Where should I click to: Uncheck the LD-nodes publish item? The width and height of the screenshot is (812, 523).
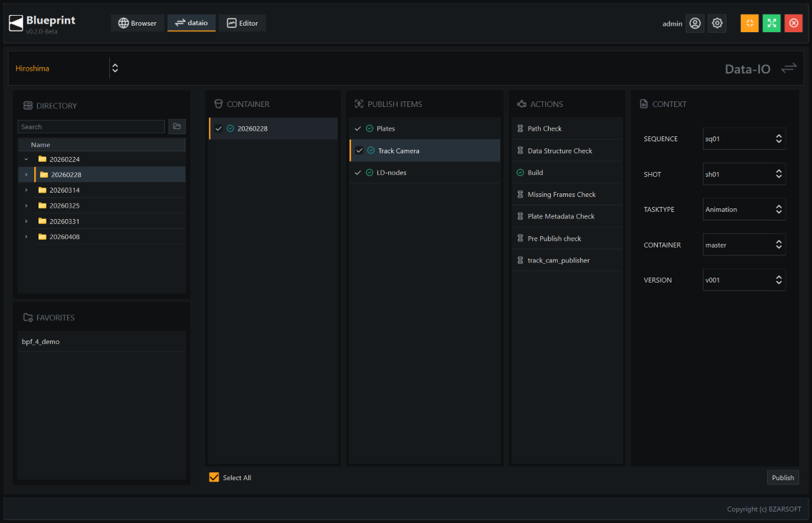click(x=358, y=173)
